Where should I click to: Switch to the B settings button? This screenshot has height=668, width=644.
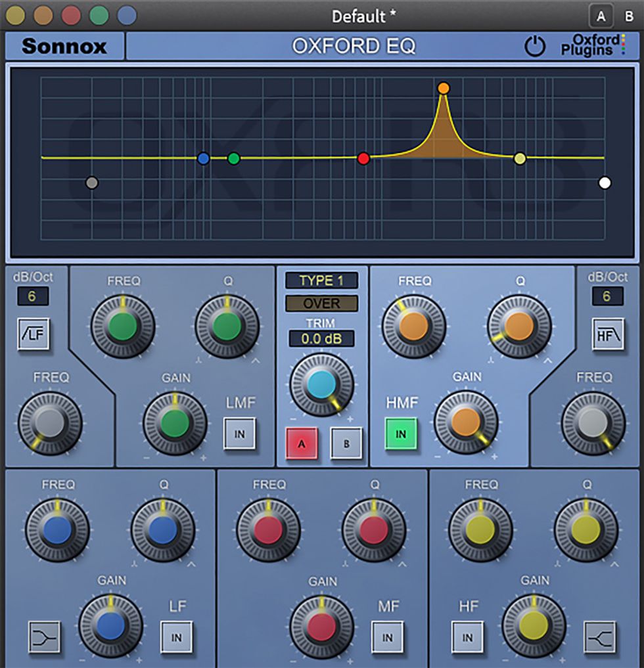346,443
